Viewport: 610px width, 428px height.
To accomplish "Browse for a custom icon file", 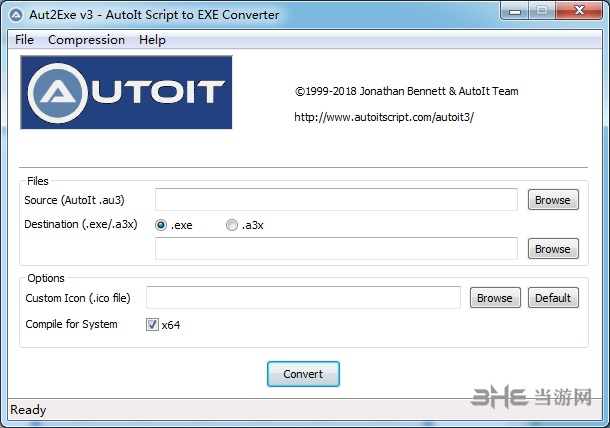I will [x=495, y=298].
